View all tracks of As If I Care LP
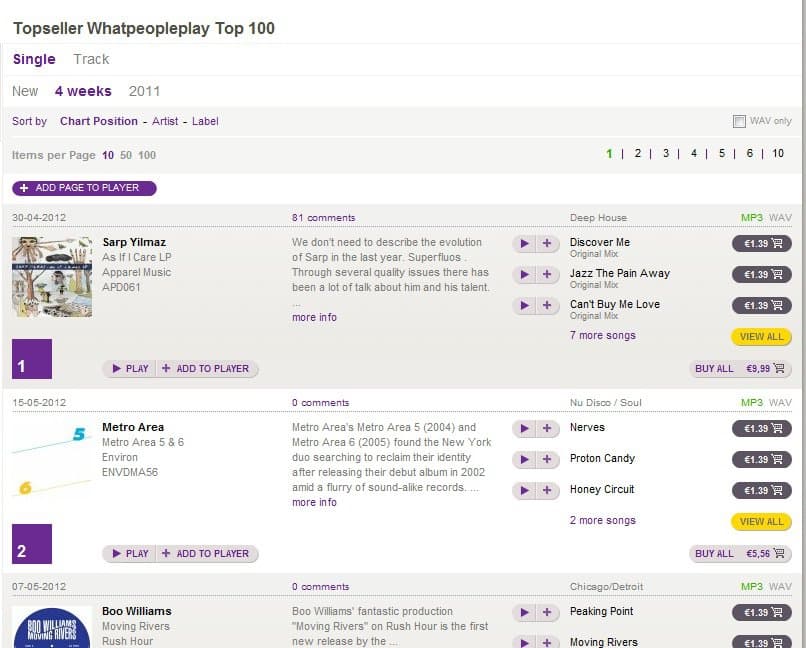This screenshot has height=648, width=806. point(761,337)
